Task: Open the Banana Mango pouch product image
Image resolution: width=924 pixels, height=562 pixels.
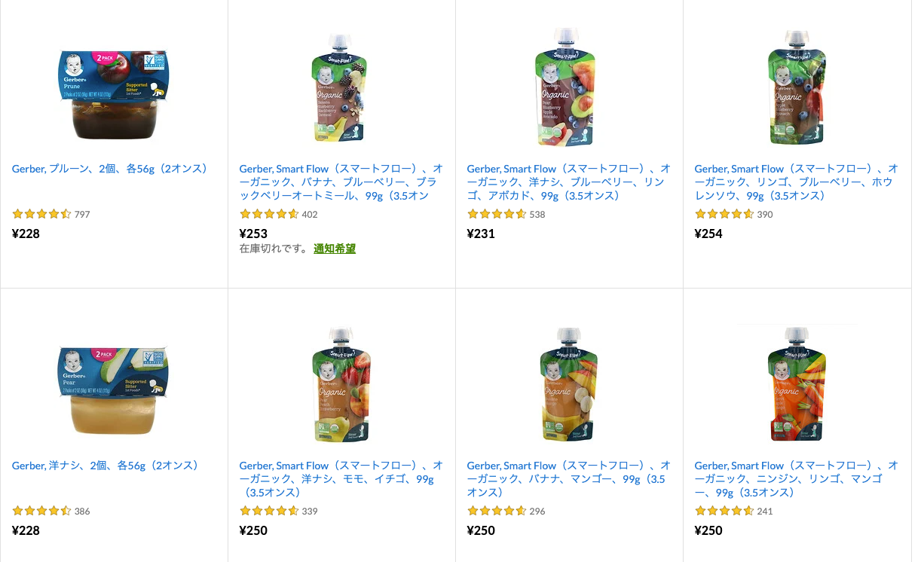Action: [x=569, y=384]
